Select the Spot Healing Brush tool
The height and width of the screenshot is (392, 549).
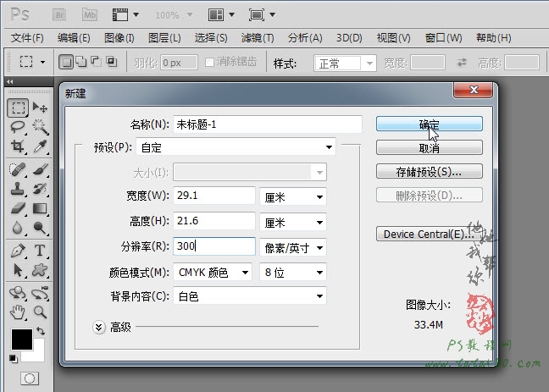(x=18, y=169)
